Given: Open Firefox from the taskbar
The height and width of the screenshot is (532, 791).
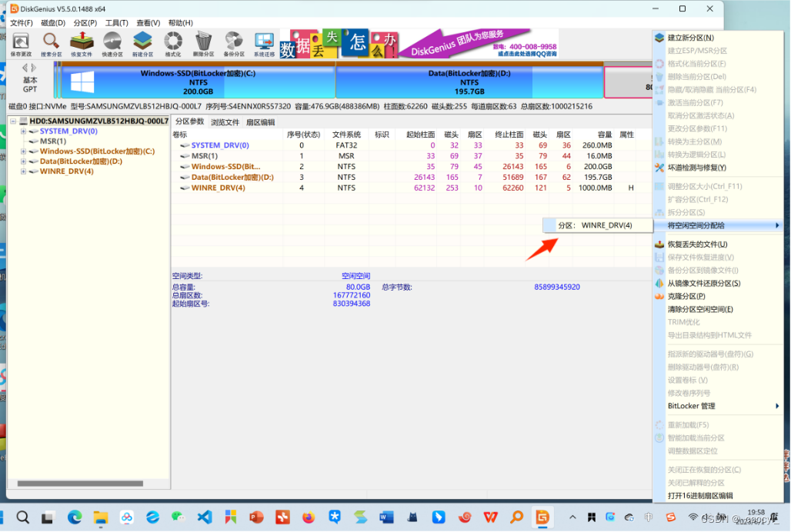Looking at the screenshot, I should [x=309, y=517].
